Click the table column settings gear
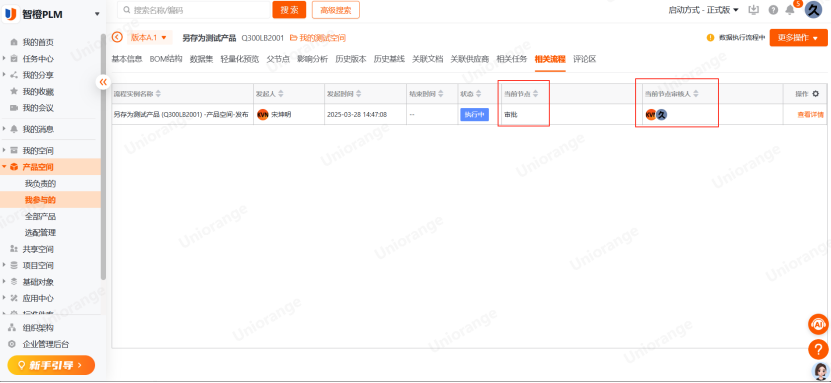The width and height of the screenshot is (831, 383). pos(816,94)
